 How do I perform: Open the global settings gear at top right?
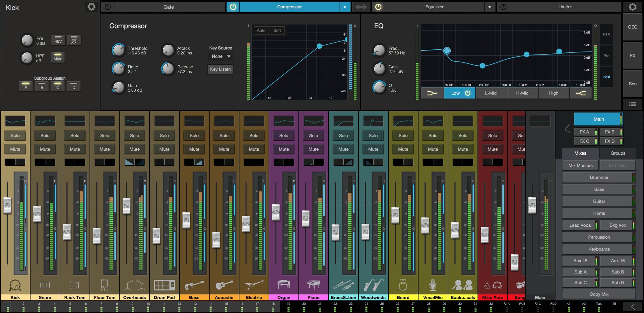(632, 7)
